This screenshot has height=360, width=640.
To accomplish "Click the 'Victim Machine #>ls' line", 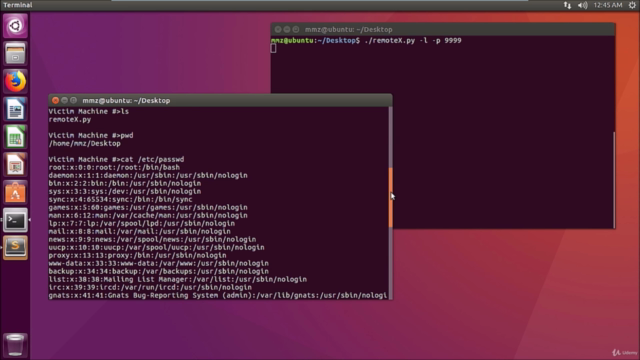I will click(89, 111).
